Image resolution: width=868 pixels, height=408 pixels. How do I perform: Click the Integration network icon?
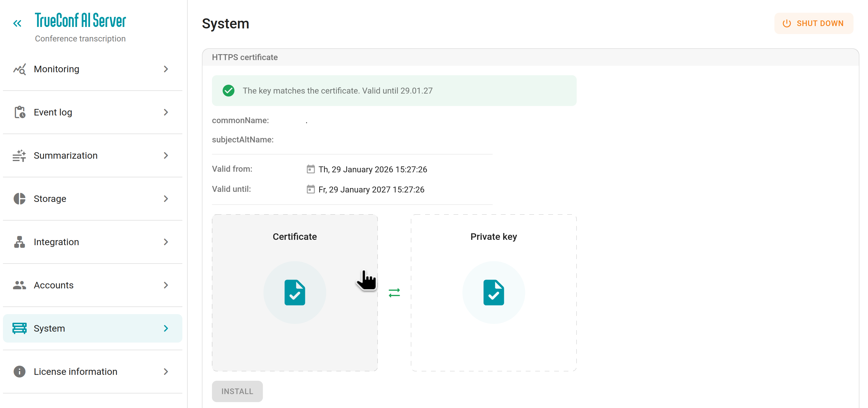[19, 242]
